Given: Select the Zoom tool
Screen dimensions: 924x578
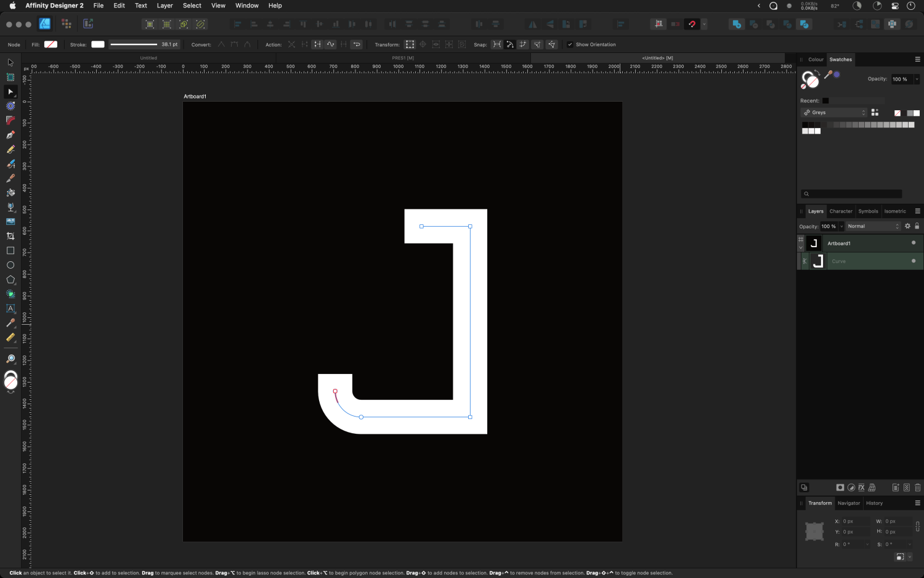Looking at the screenshot, I should click(x=10, y=359).
